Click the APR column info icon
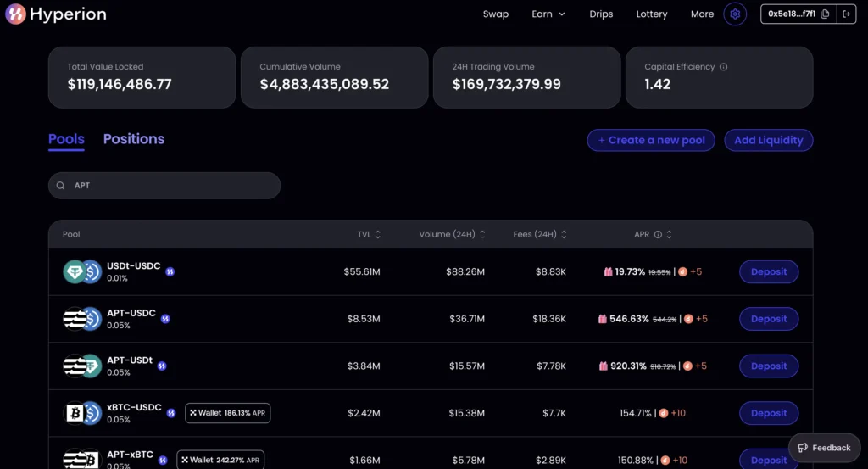The image size is (868, 469). click(658, 234)
